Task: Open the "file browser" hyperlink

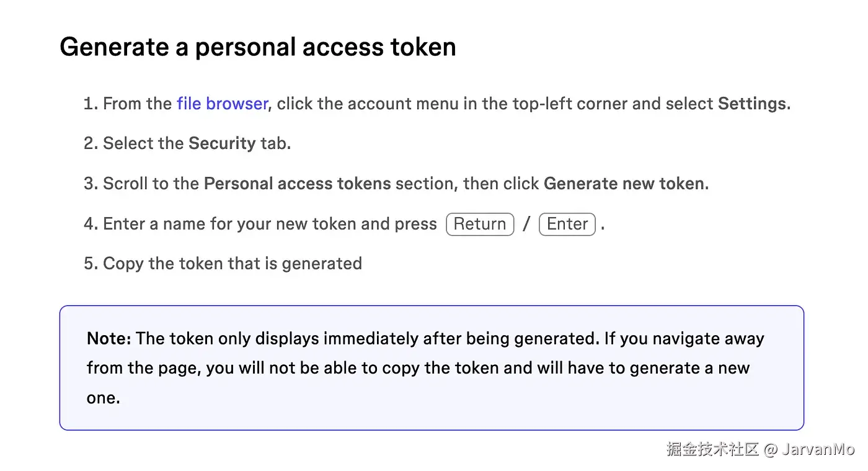Action: (x=222, y=103)
